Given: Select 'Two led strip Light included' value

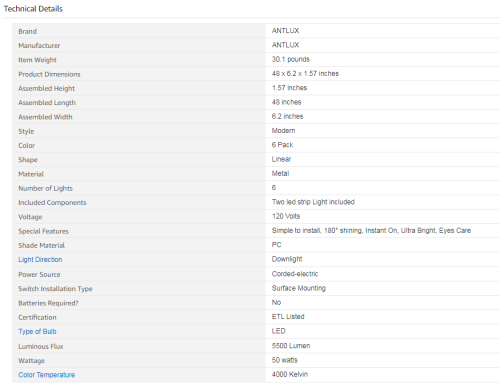Looking at the screenshot, I should pos(313,202).
